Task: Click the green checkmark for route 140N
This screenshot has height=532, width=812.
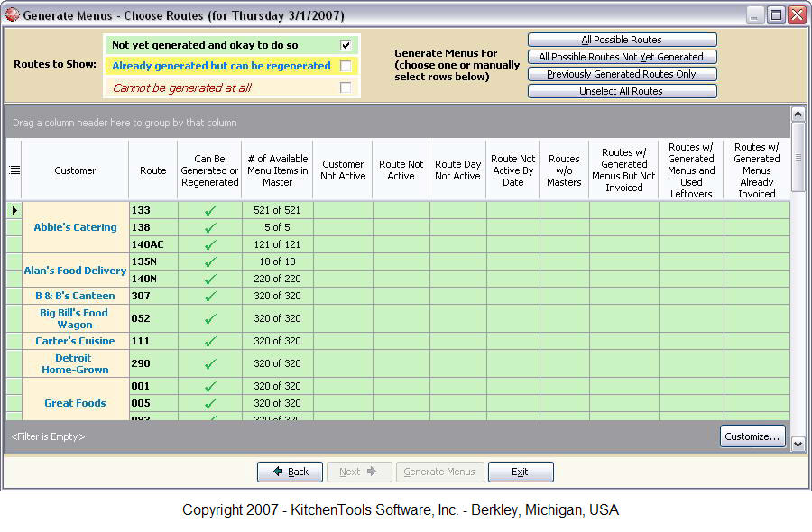Action: click(210, 279)
